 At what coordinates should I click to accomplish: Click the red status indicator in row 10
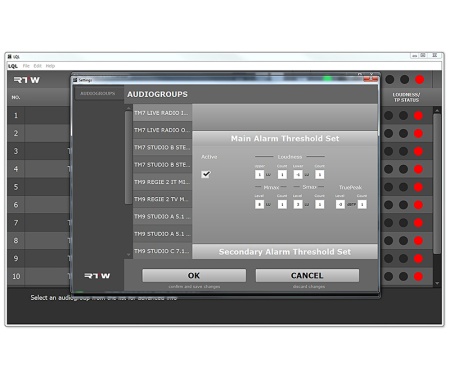click(x=418, y=276)
